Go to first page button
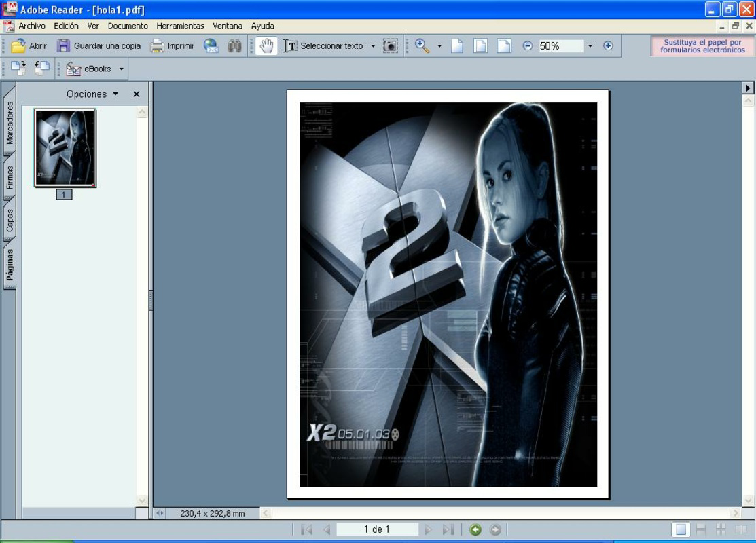 (306, 529)
